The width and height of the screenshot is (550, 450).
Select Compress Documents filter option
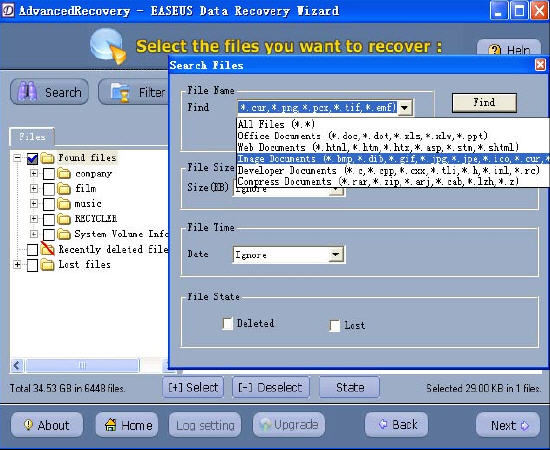click(x=393, y=181)
